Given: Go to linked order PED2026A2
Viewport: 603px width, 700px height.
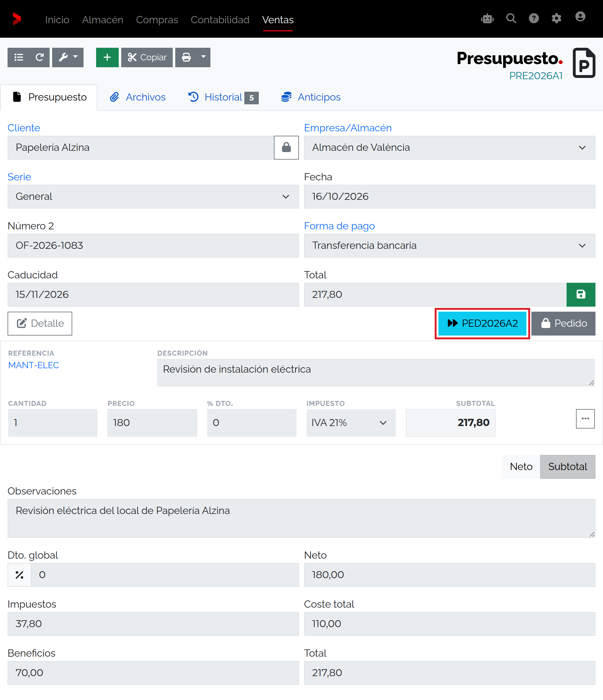Looking at the screenshot, I should (x=482, y=323).
